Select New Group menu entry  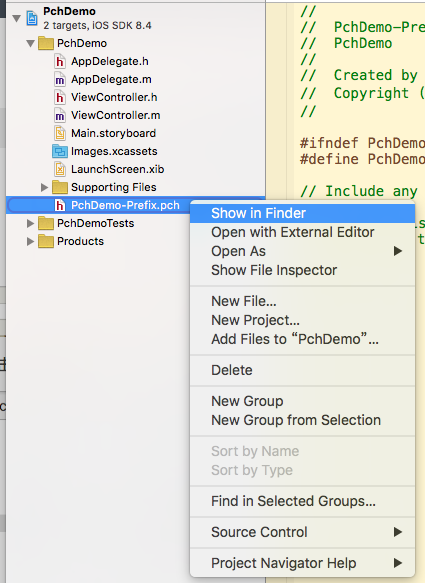302,401
